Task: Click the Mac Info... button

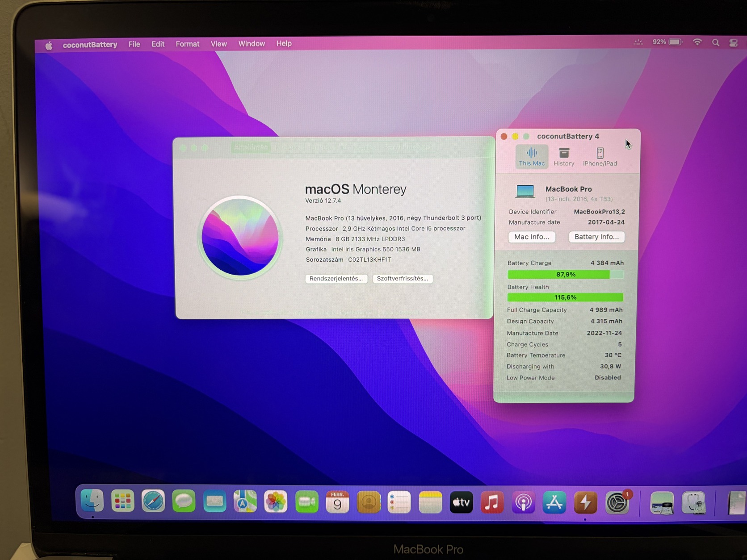Action: click(x=532, y=237)
